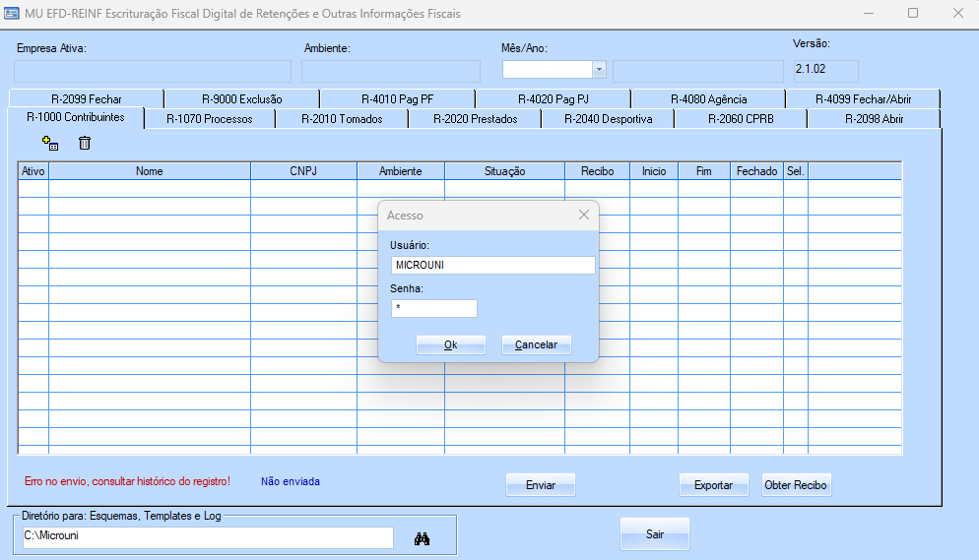Click the Ambiente column header in grid
Image resolution: width=979 pixels, height=560 pixels.
click(x=400, y=171)
